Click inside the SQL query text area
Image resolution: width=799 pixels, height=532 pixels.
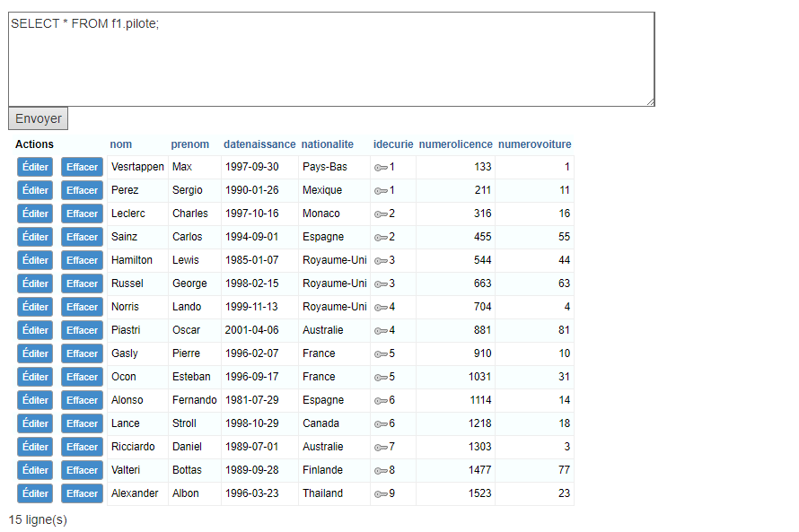coord(330,59)
